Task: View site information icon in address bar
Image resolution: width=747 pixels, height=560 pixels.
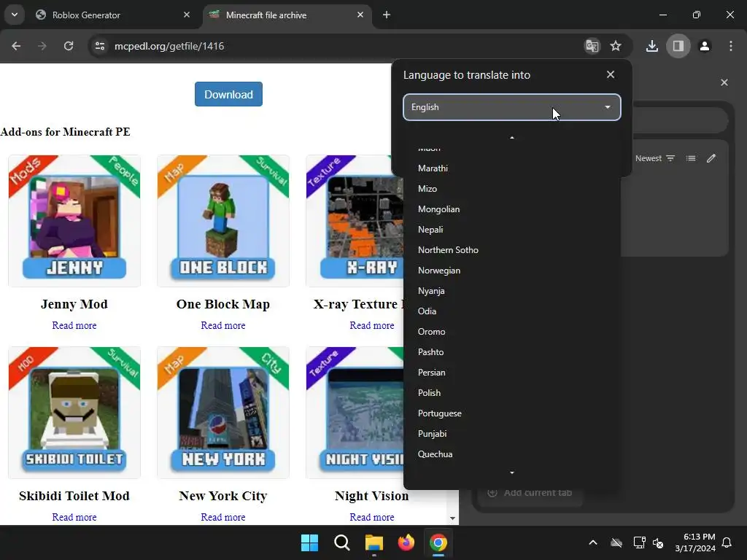Action: click(100, 46)
